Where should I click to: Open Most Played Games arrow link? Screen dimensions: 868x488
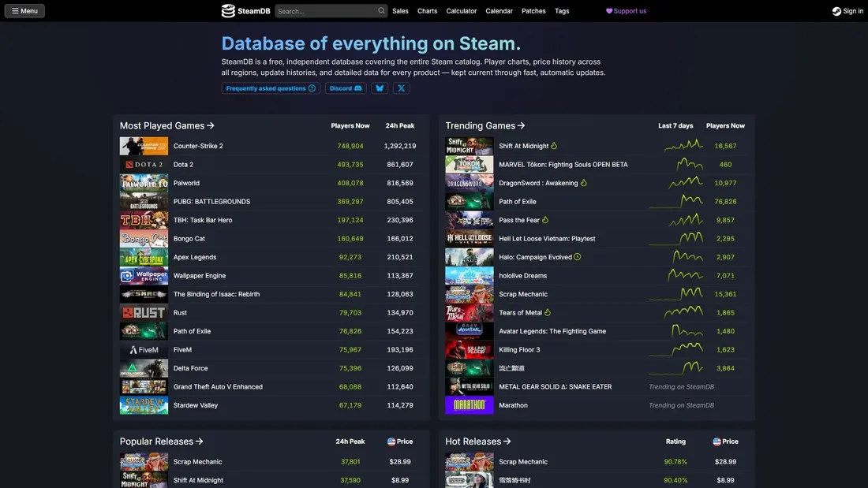[x=167, y=125]
